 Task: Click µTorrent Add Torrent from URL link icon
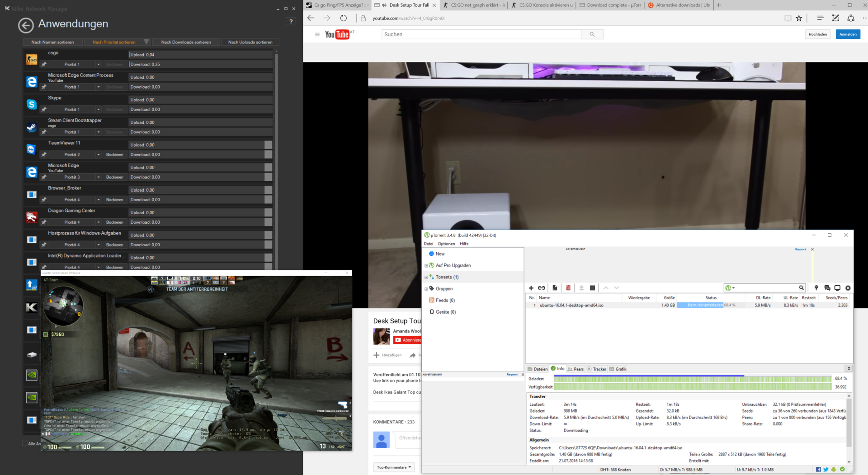click(x=541, y=288)
